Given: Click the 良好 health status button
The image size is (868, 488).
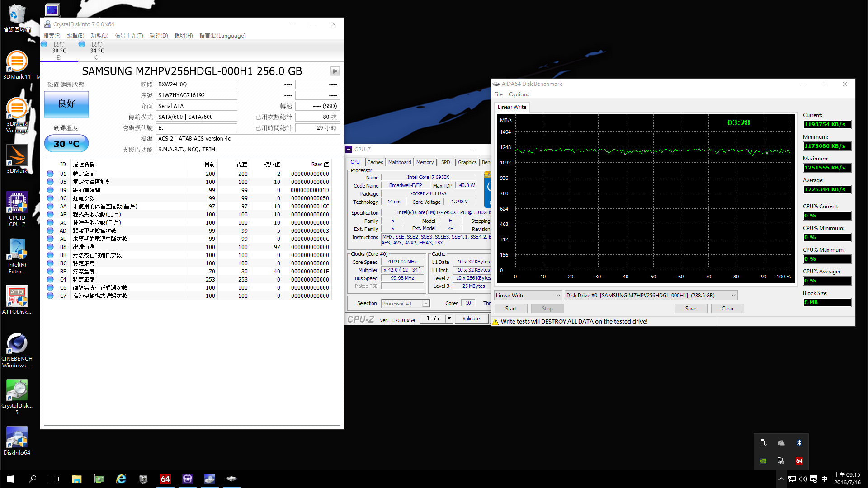Looking at the screenshot, I should 66,104.
